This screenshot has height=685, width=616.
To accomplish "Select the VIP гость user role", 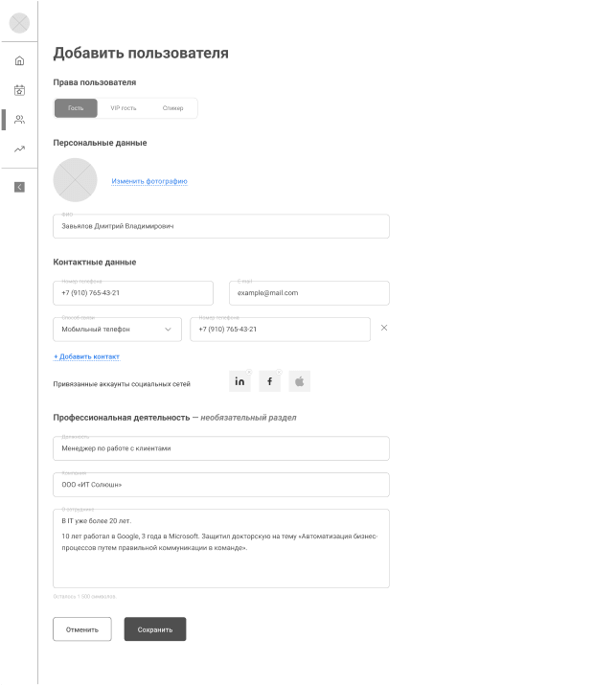I will [124, 108].
